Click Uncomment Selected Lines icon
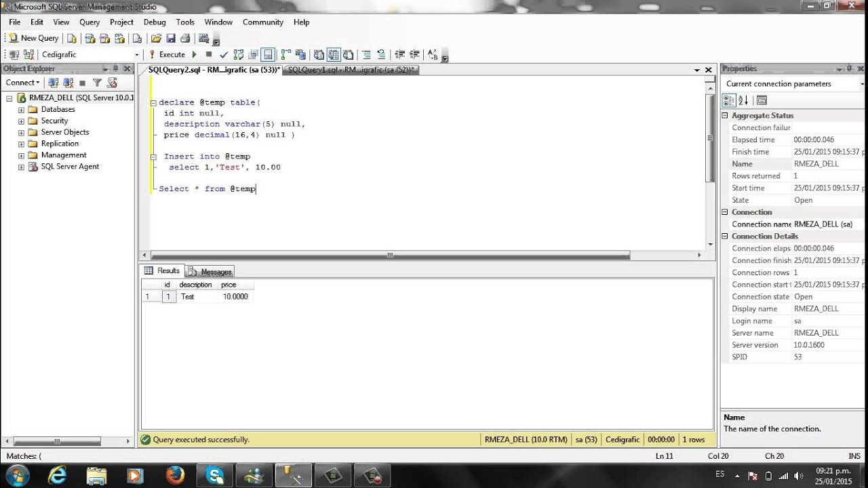Viewport: 868px width, 488px height. 381,55
